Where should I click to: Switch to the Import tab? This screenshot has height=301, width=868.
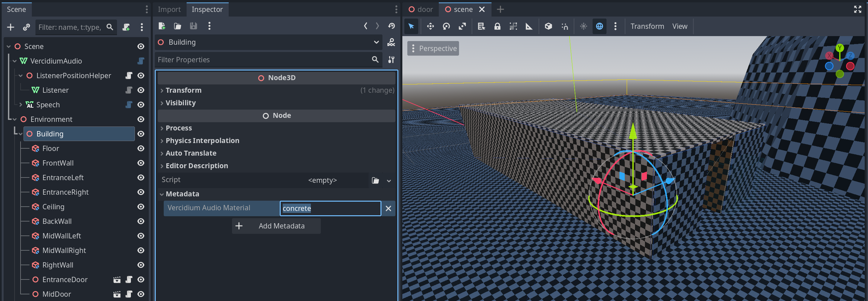169,9
